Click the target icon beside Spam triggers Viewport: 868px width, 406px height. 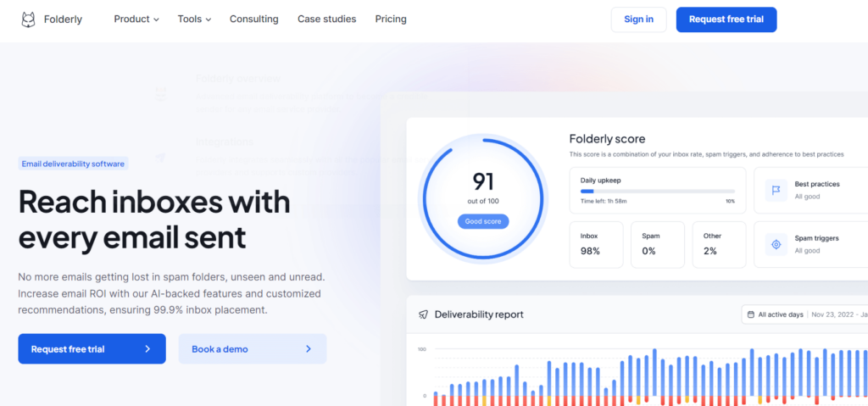pyautogui.click(x=776, y=244)
